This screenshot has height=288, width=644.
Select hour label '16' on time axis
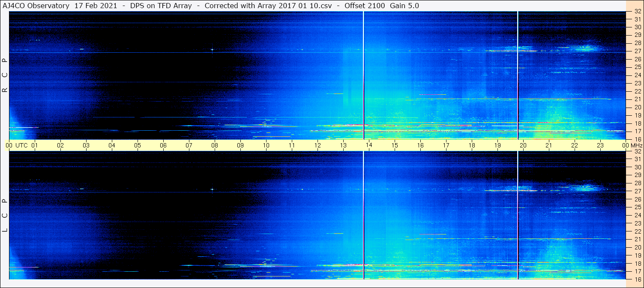point(420,145)
